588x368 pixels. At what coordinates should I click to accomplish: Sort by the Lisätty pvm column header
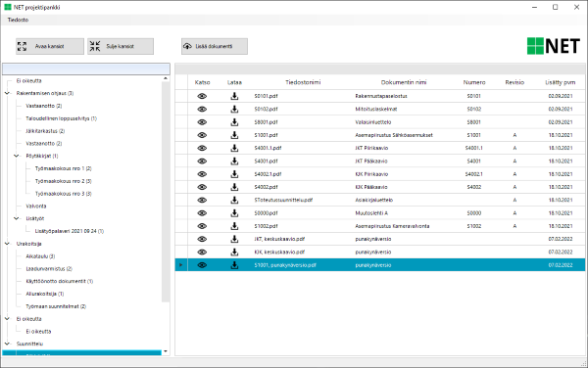[561, 82]
